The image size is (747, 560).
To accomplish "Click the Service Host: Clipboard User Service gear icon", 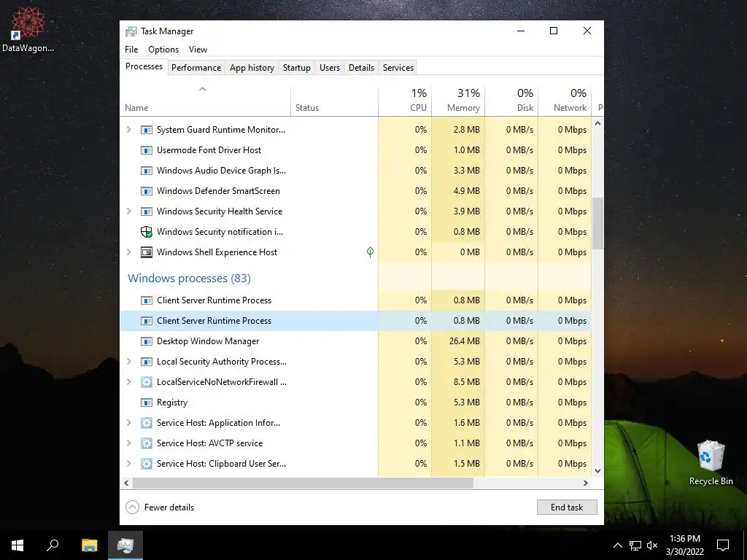I will pyautogui.click(x=146, y=464).
